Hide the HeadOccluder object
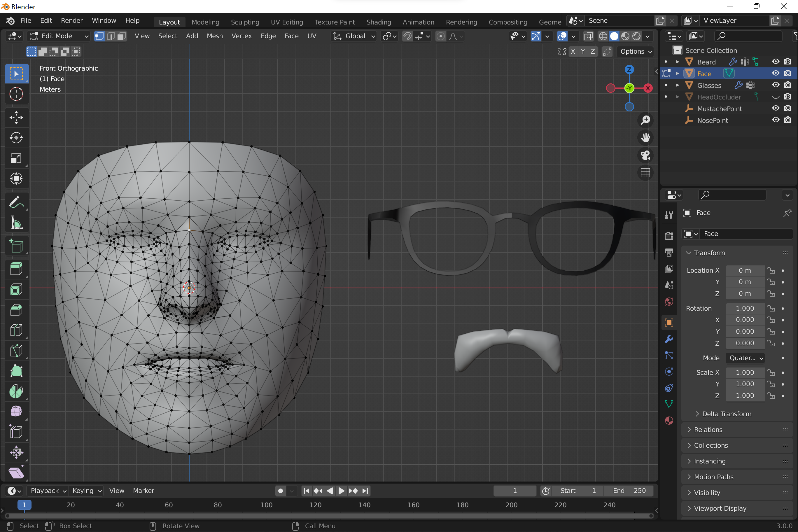798x532 pixels. pos(776,97)
